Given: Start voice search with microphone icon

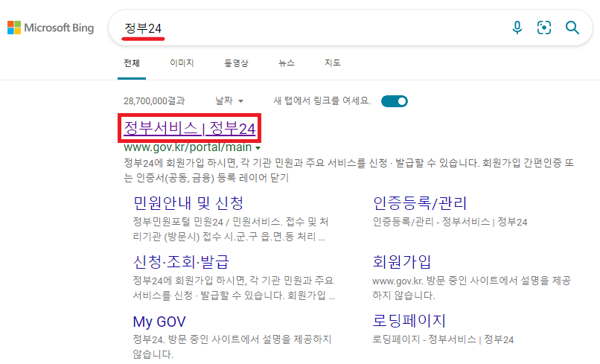Looking at the screenshot, I should click(517, 28).
